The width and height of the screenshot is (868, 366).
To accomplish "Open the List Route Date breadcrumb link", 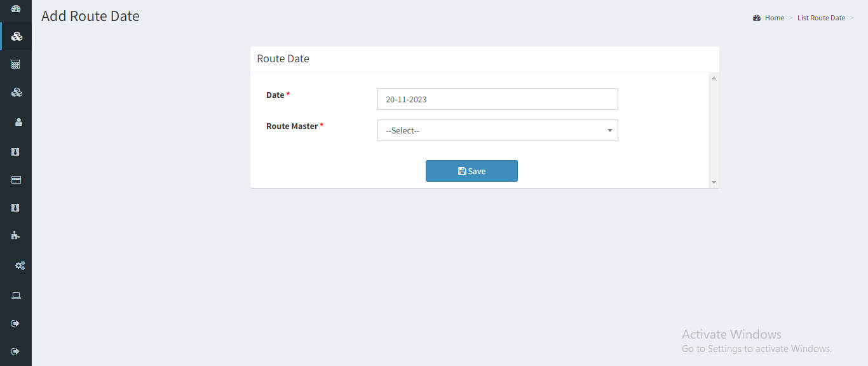I will point(821,18).
